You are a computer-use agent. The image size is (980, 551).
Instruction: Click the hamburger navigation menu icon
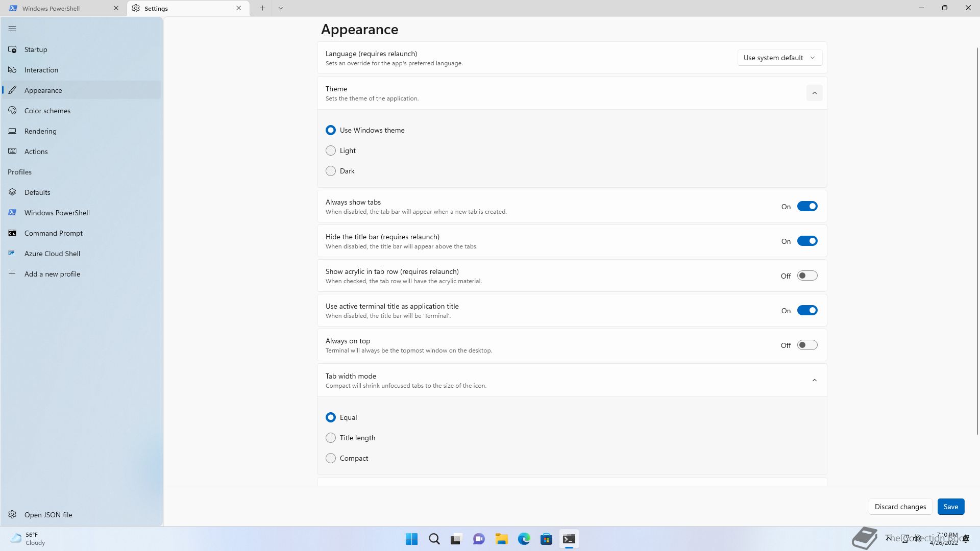[12, 29]
